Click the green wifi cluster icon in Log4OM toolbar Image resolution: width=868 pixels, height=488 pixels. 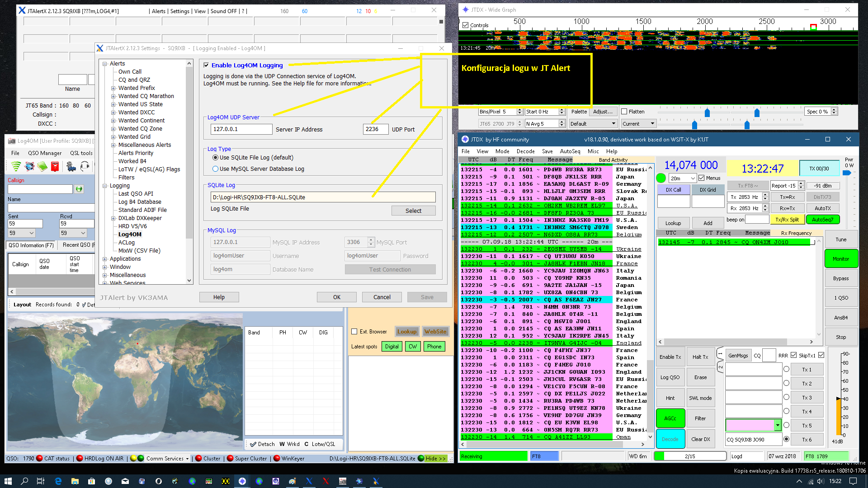[x=16, y=167]
